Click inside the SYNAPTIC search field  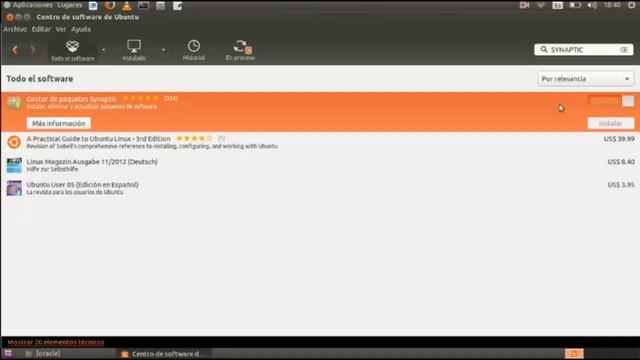(x=584, y=50)
